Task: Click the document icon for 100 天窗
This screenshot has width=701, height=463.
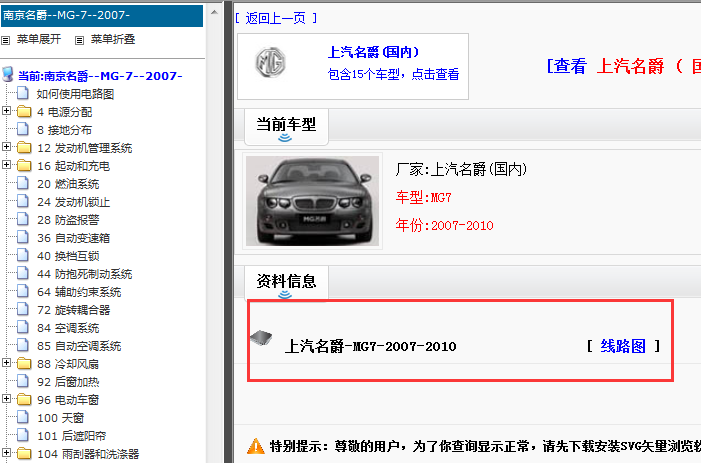Action: [x=23, y=417]
